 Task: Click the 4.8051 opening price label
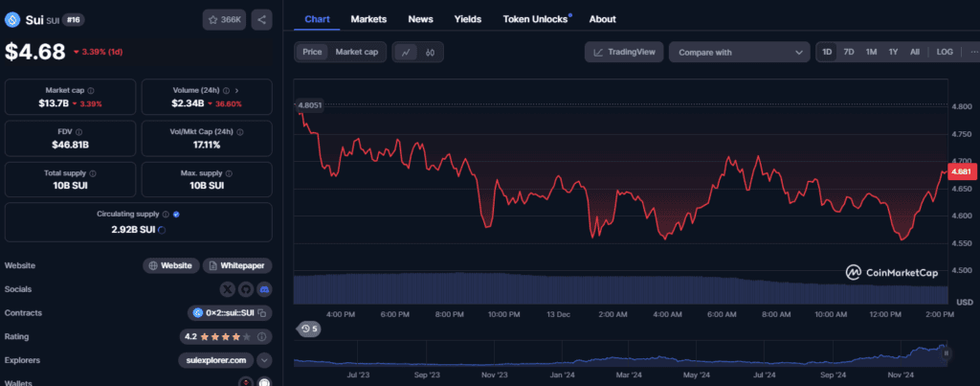pyautogui.click(x=310, y=105)
